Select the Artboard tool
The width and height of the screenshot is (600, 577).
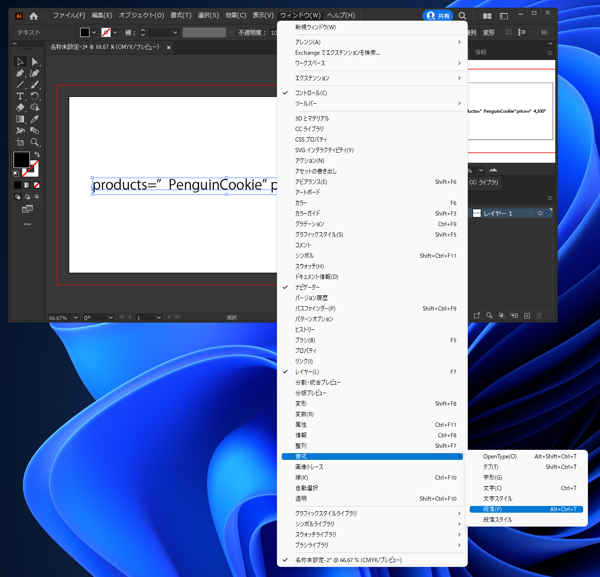click(20, 142)
